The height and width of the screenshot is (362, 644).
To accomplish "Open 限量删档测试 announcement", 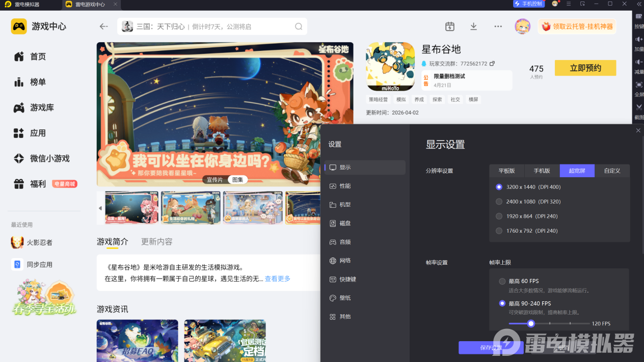I will tap(466, 80).
